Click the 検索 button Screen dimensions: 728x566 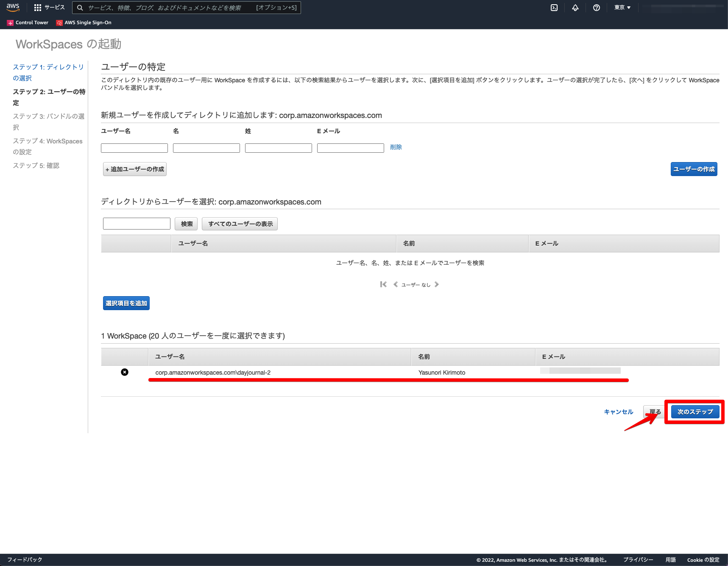(x=186, y=224)
